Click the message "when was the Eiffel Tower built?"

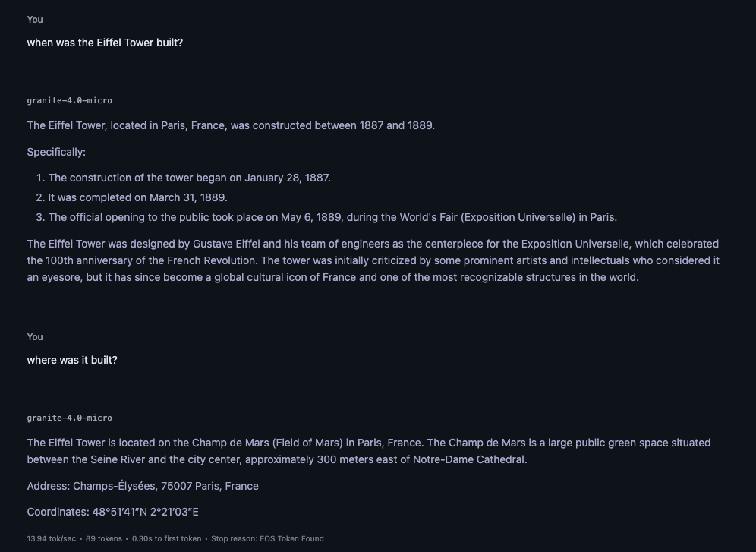click(105, 43)
